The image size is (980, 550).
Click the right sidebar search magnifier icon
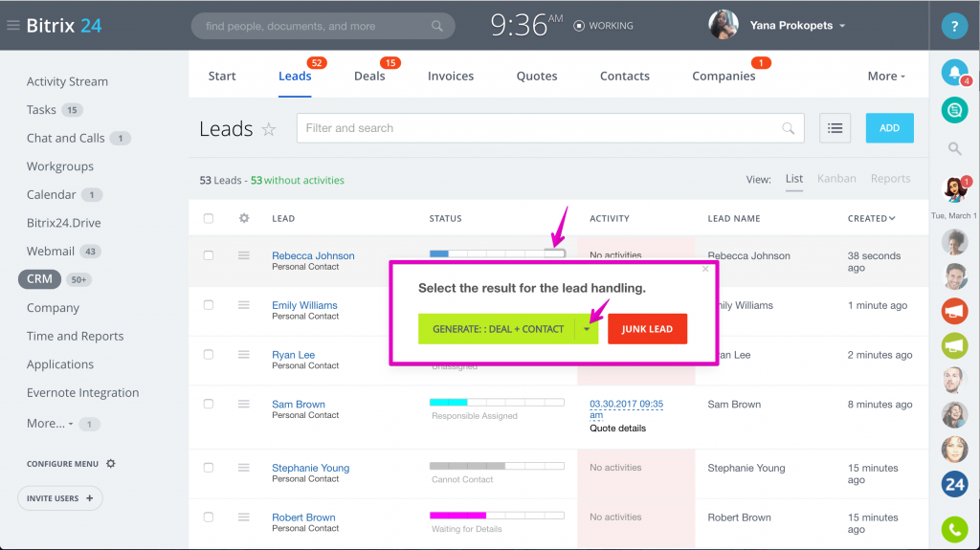tap(954, 149)
